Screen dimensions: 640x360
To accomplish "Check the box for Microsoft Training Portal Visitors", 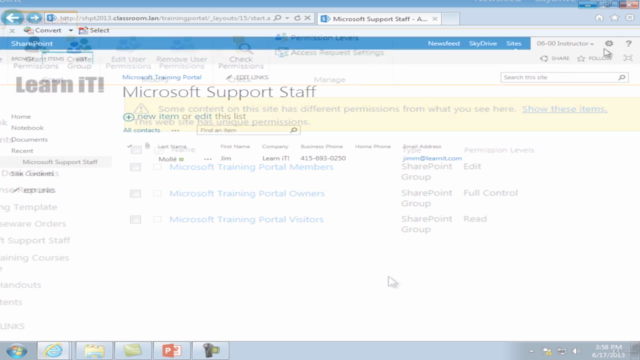I will (x=136, y=220).
